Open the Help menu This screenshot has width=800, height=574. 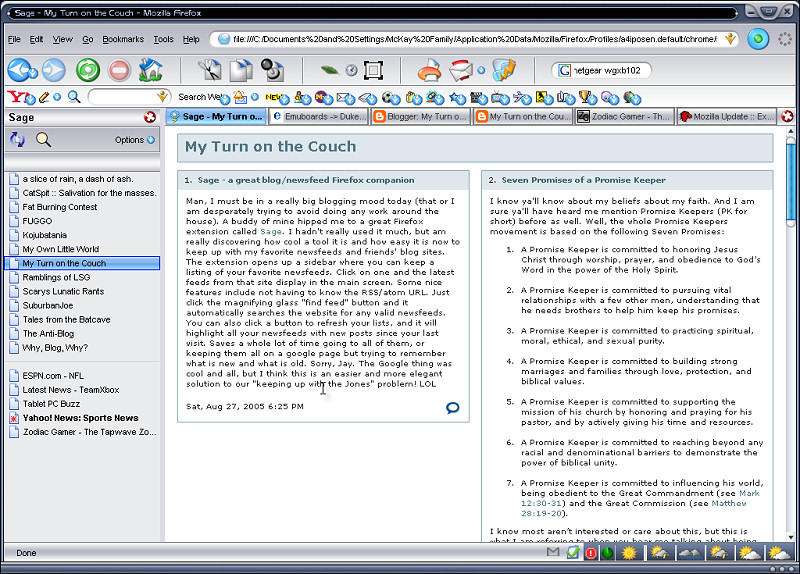[x=191, y=39]
